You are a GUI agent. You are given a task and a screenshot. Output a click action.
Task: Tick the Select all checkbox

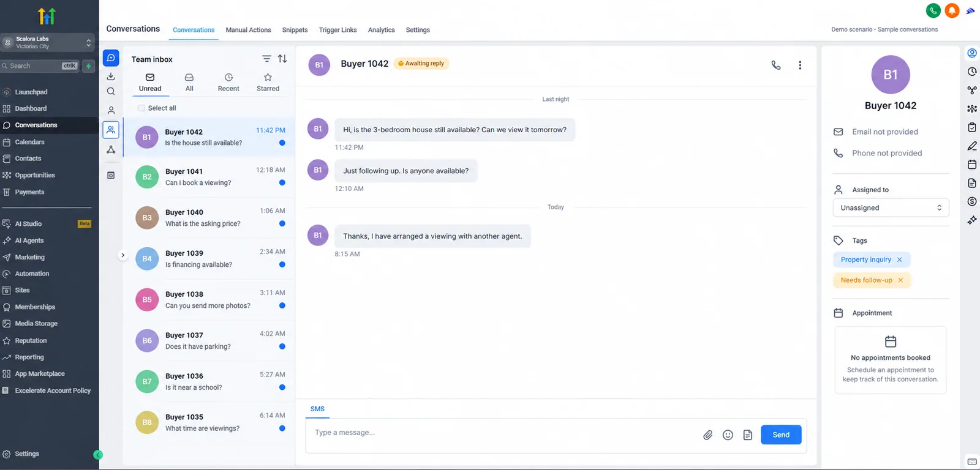click(141, 108)
